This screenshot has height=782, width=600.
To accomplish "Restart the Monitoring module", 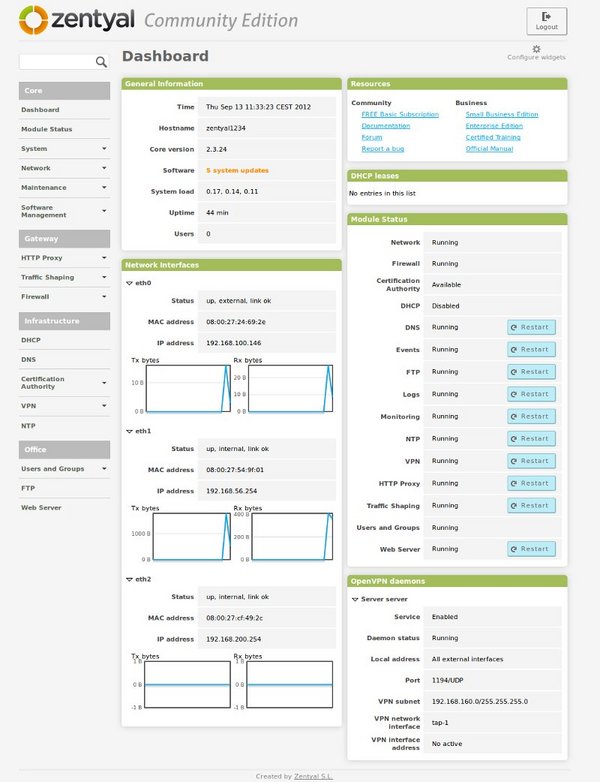I will pos(531,416).
